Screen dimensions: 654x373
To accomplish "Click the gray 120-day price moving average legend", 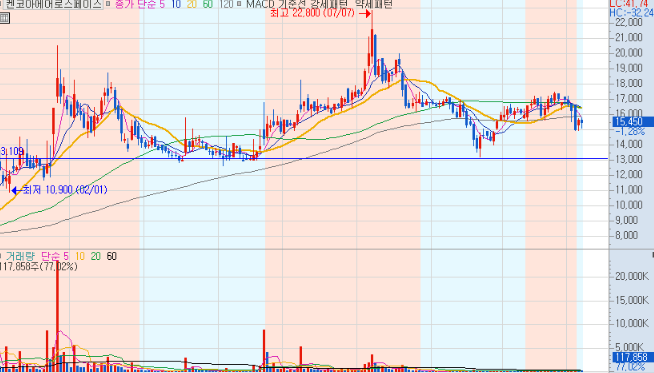I will [x=226, y=4].
